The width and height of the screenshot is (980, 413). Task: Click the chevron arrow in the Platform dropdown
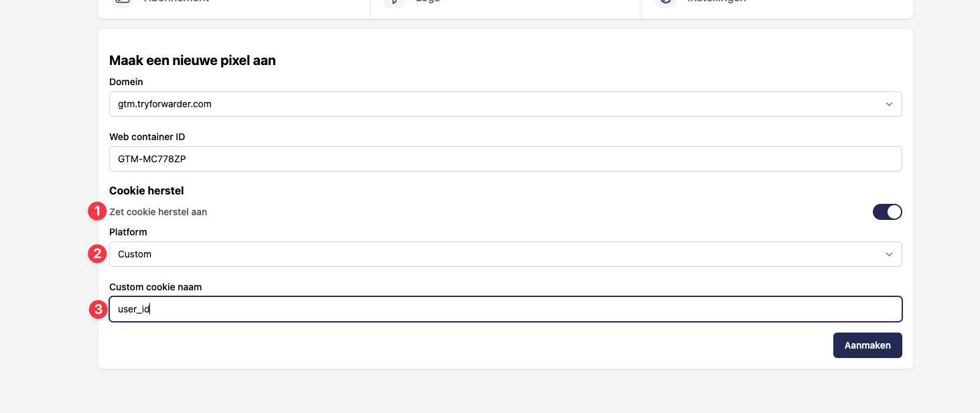tap(889, 254)
